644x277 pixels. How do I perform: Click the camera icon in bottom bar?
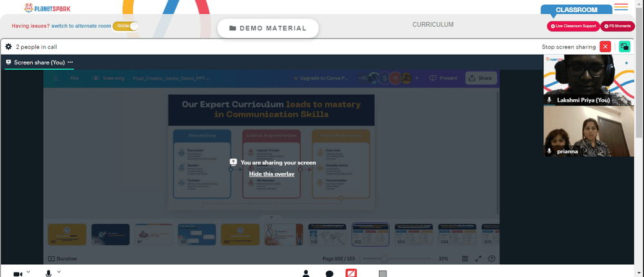[17, 274]
